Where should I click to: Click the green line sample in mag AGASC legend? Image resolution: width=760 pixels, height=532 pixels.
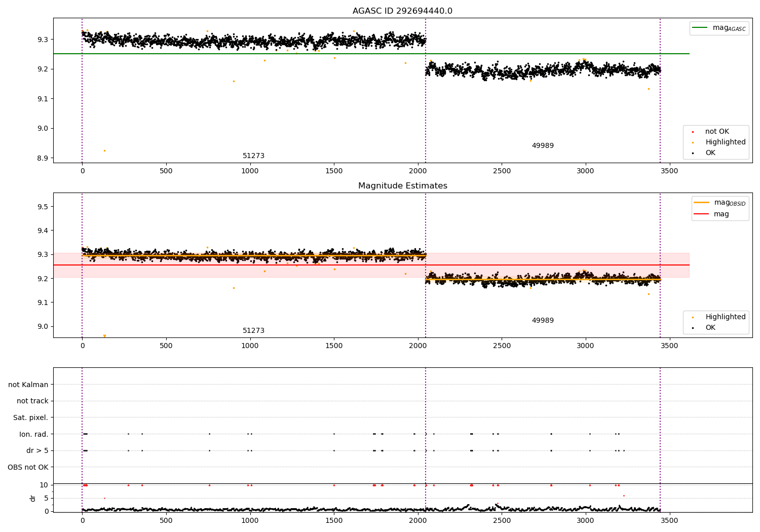[x=700, y=28]
